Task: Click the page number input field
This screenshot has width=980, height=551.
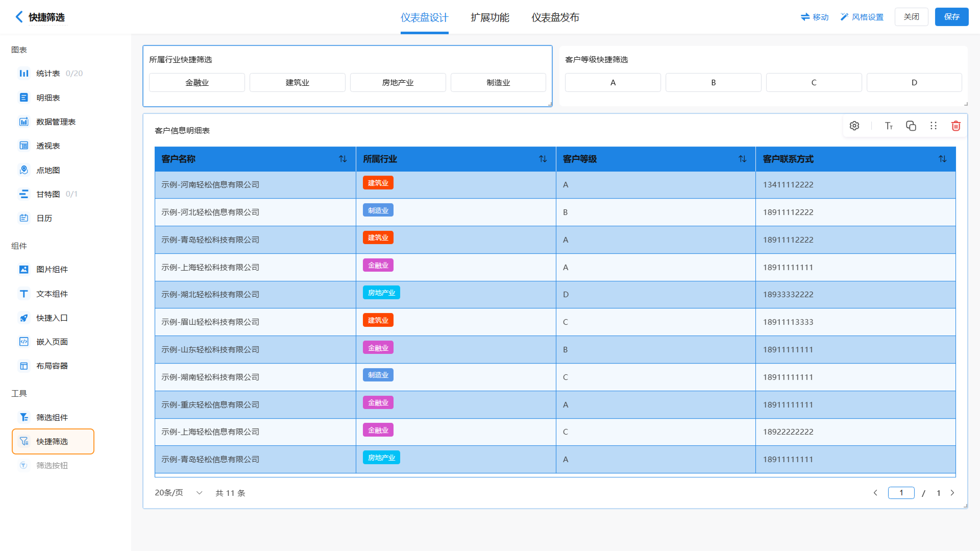Action: coord(901,493)
